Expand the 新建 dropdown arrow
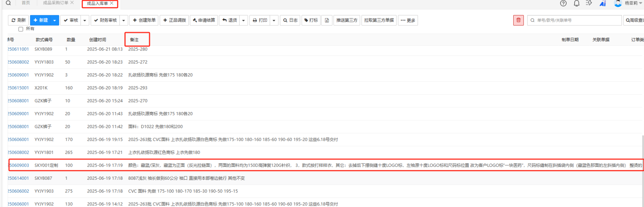 pyautogui.click(x=55, y=20)
